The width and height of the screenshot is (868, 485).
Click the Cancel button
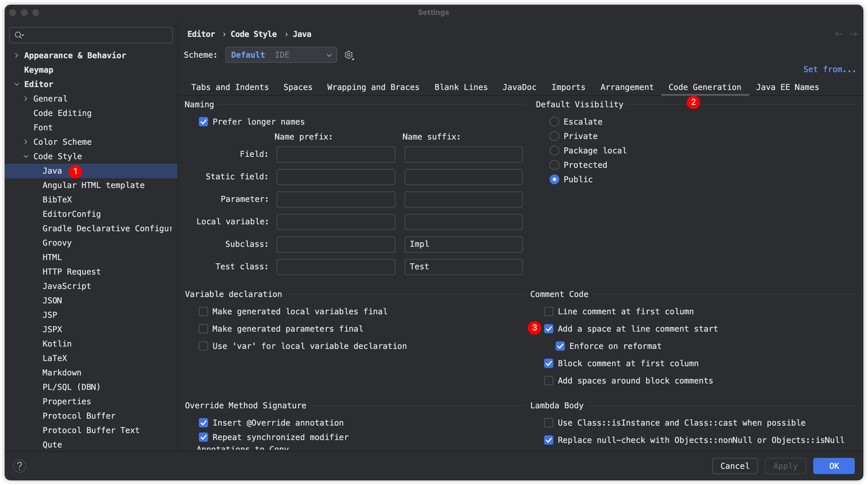point(735,466)
